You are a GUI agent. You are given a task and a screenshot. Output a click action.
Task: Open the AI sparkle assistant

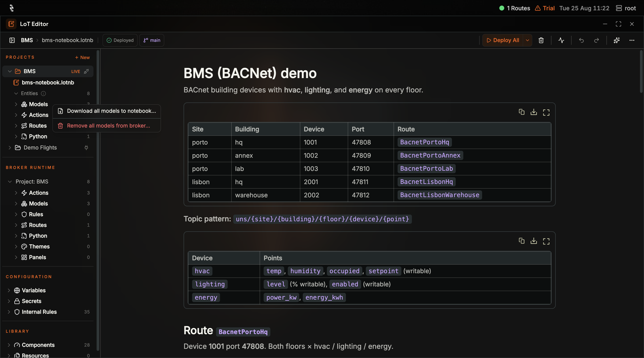(617, 40)
